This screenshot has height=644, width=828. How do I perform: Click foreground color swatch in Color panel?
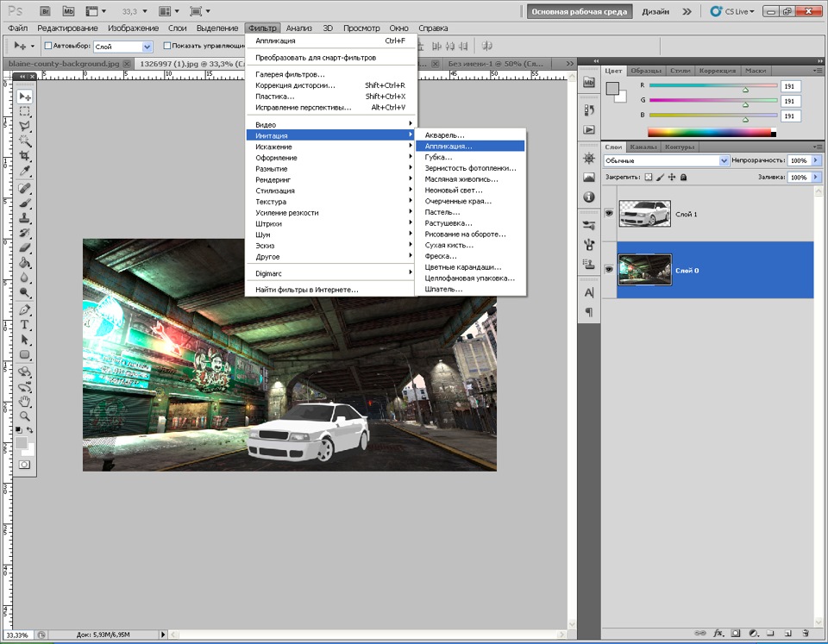coord(612,89)
